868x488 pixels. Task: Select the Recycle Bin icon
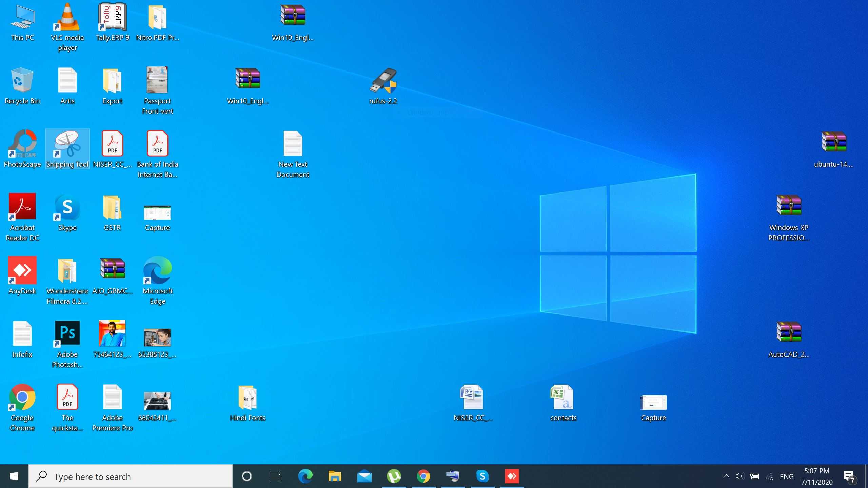click(x=22, y=86)
